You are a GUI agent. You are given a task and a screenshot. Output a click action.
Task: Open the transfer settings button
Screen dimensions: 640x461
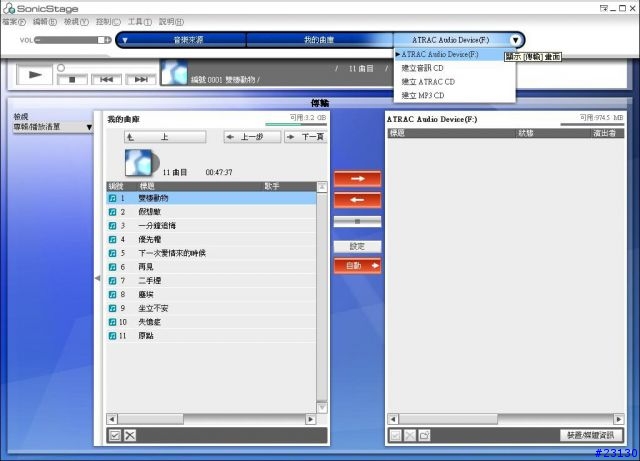point(358,246)
